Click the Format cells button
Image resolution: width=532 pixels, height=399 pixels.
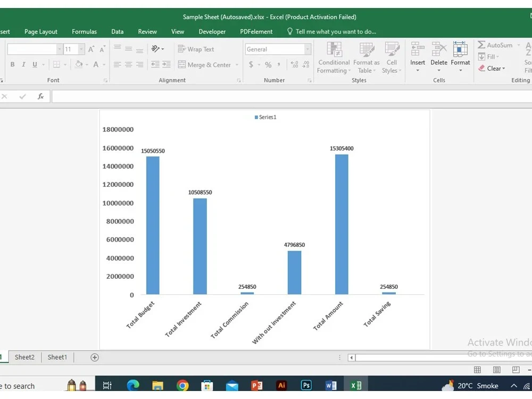460,57
